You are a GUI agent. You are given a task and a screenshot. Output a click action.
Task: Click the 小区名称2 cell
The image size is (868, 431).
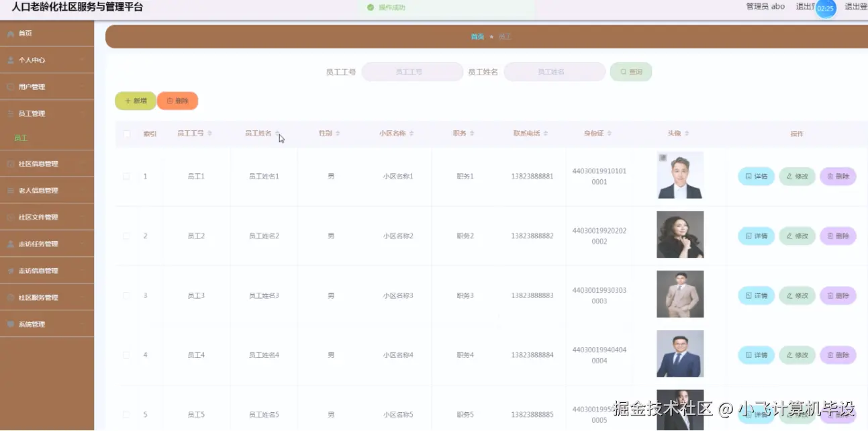coord(398,236)
